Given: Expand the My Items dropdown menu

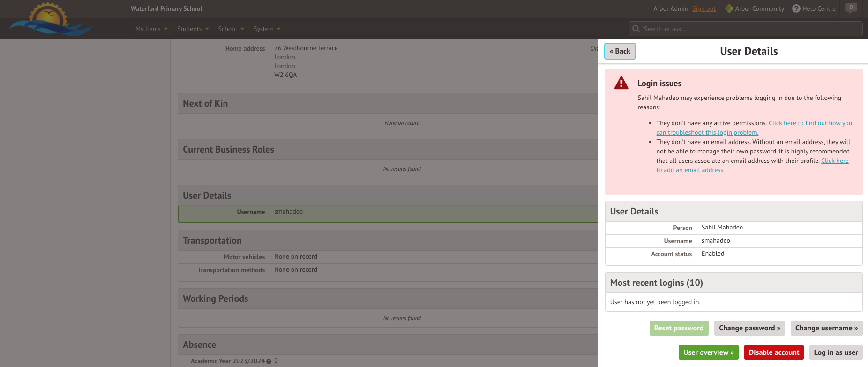Looking at the screenshot, I should tap(151, 29).
